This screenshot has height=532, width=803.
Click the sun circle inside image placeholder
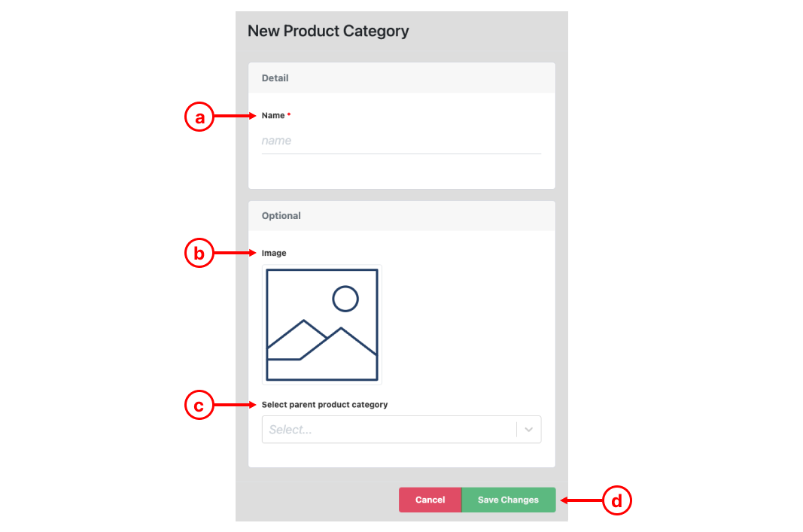click(x=345, y=299)
